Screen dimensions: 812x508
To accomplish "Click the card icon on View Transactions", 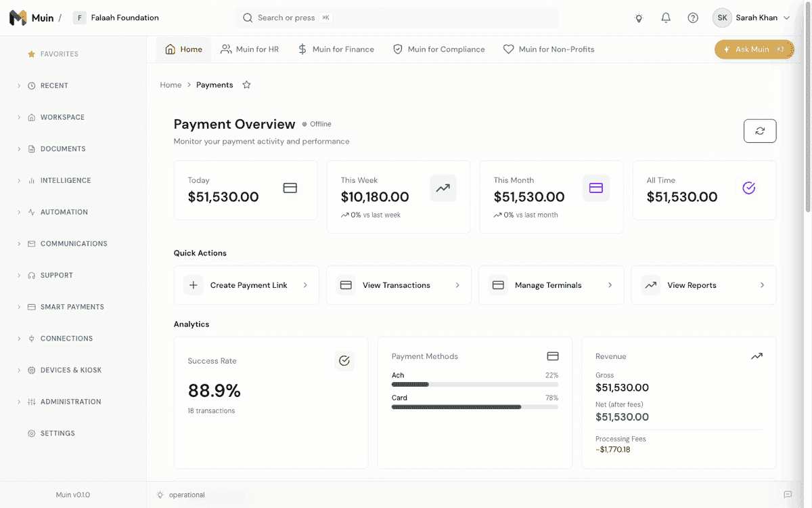I will (x=346, y=285).
